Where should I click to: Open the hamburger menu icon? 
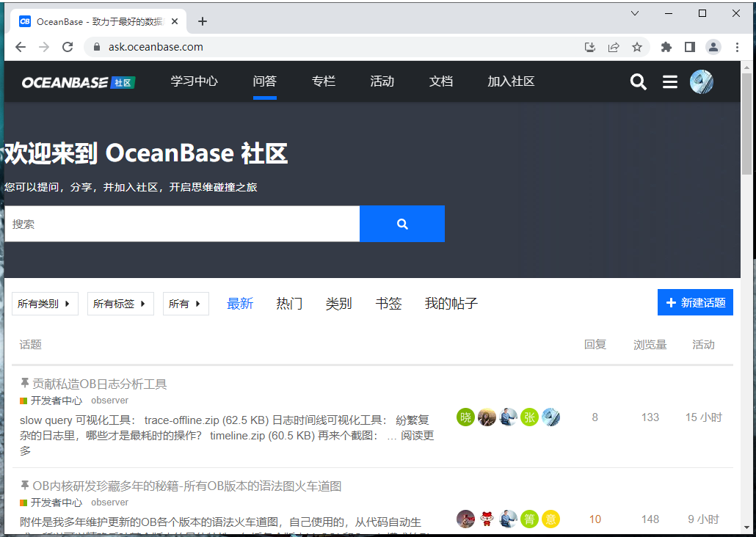[669, 82]
